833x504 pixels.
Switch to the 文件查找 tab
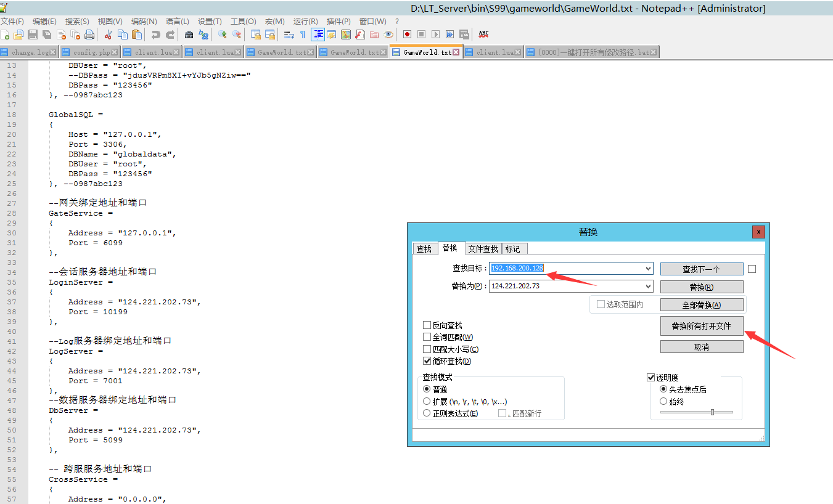[483, 249]
